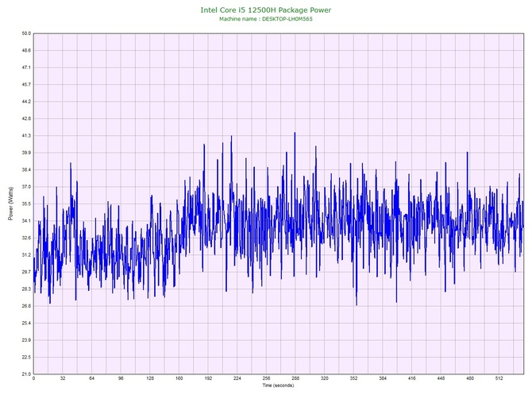The width and height of the screenshot is (532, 399).
Task: Click the Power (Watts) axis label
Action: (11, 203)
